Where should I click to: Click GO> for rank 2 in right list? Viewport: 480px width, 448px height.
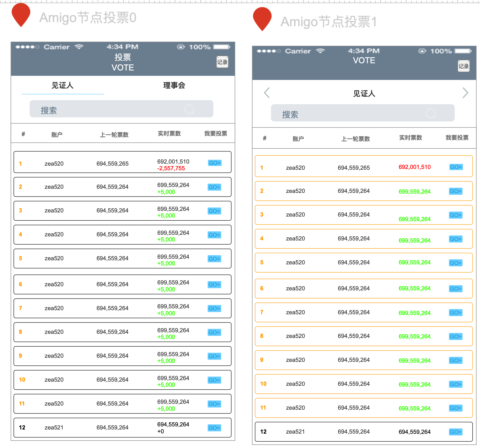coord(456,191)
